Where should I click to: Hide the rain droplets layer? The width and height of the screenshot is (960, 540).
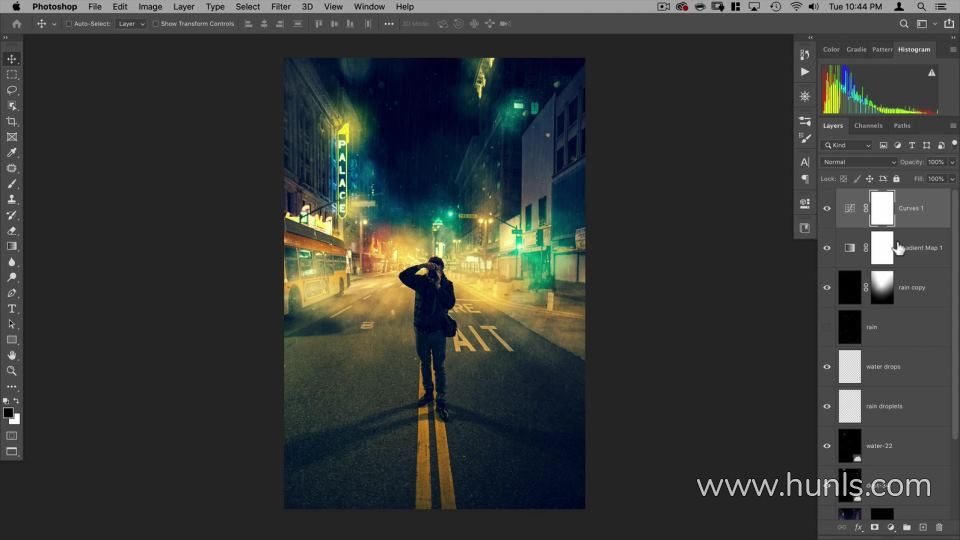[x=827, y=406]
